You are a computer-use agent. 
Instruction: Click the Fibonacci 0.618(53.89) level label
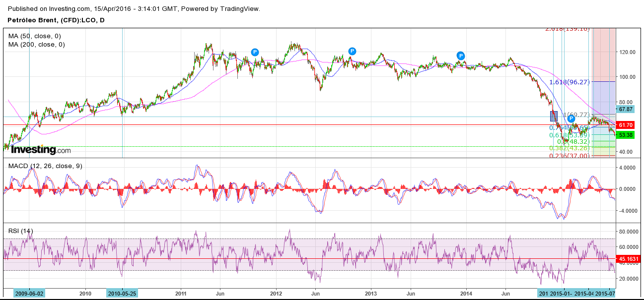coord(569,135)
